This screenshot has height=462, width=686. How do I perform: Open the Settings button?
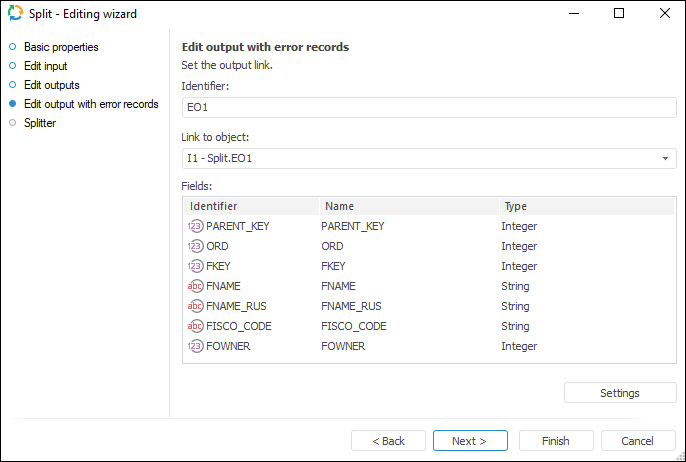pyautogui.click(x=619, y=393)
